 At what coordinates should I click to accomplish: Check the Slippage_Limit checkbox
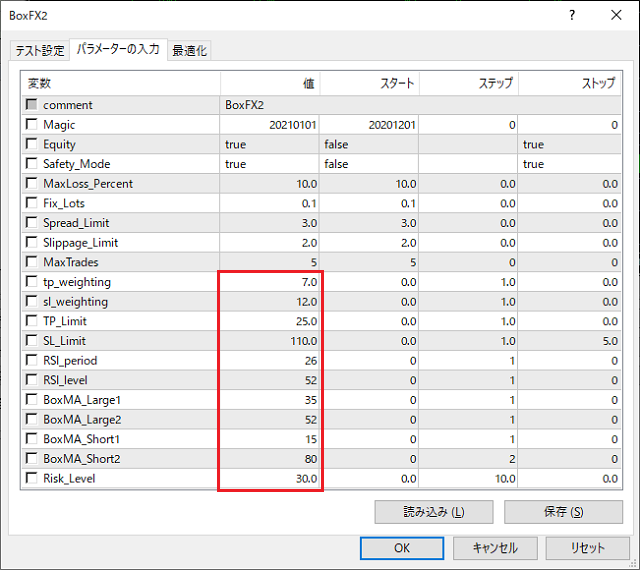pyautogui.click(x=31, y=242)
